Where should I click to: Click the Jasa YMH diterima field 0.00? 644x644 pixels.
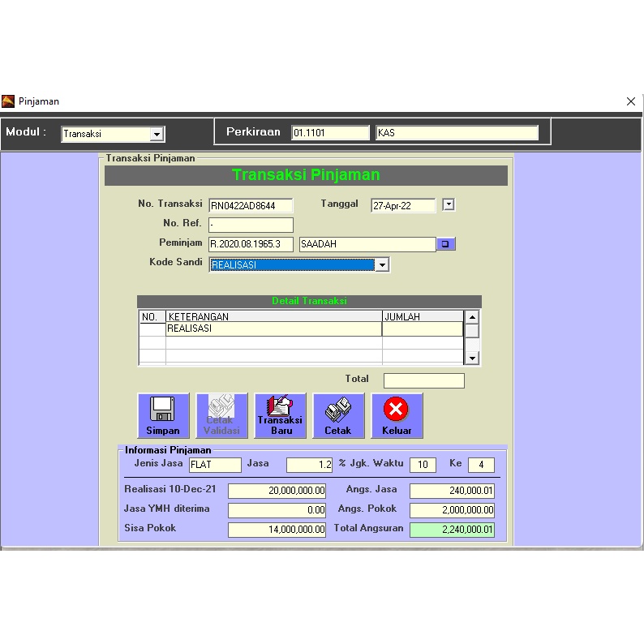point(277,510)
